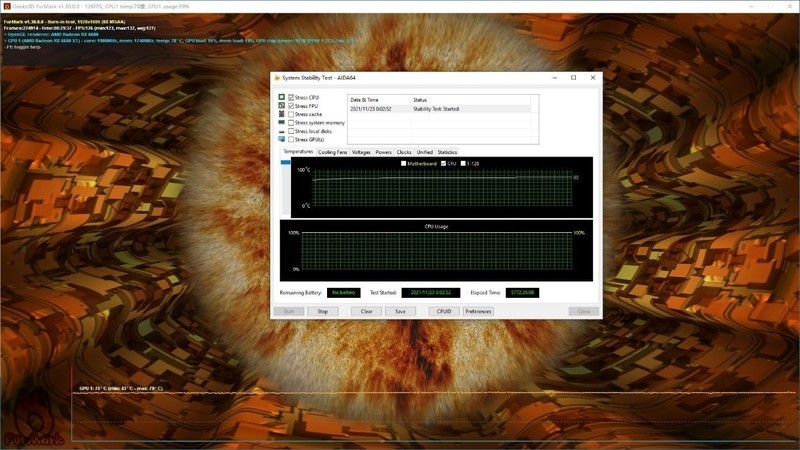Click the Date & Time column header
This screenshot has height=450, width=800.
coord(379,100)
